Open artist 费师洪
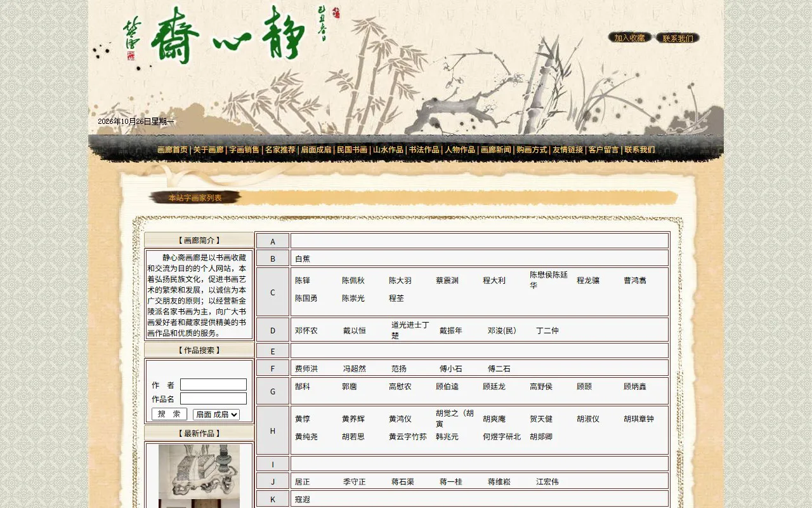Screen dimensions: 812x508 click(x=306, y=369)
